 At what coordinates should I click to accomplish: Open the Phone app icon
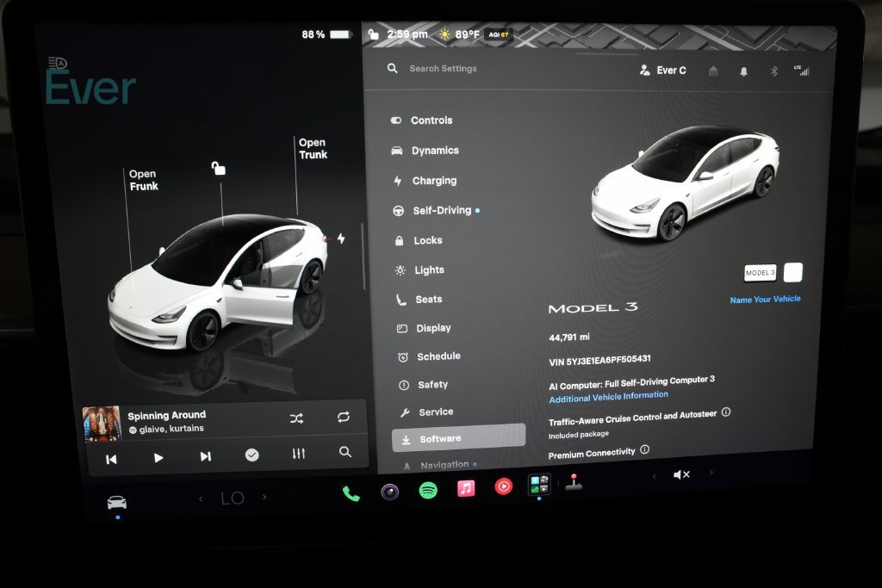click(x=351, y=493)
